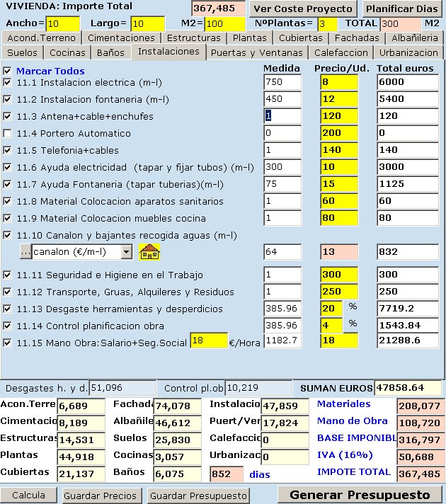Click price field for 11.2 fontaneria
Viewport: 446px width, 504px height.
click(339, 99)
